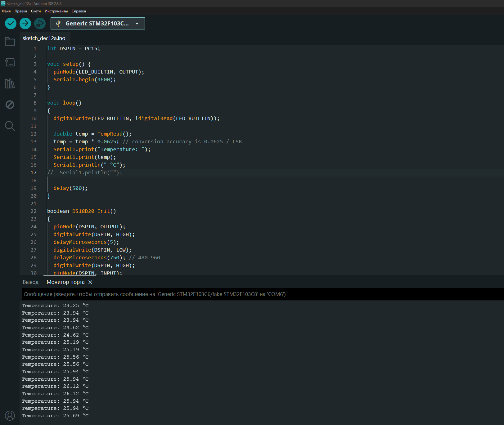Click the Verify sketch checkmark button

point(11,23)
